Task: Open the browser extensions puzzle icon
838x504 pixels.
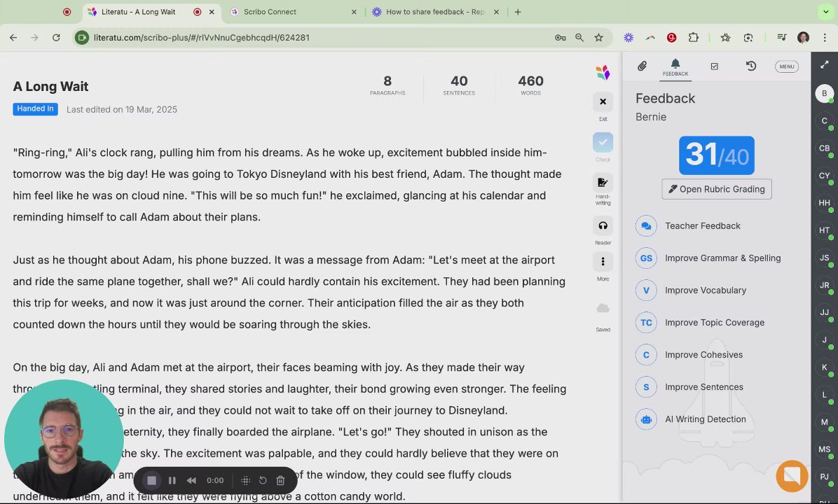Action: pos(693,37)
